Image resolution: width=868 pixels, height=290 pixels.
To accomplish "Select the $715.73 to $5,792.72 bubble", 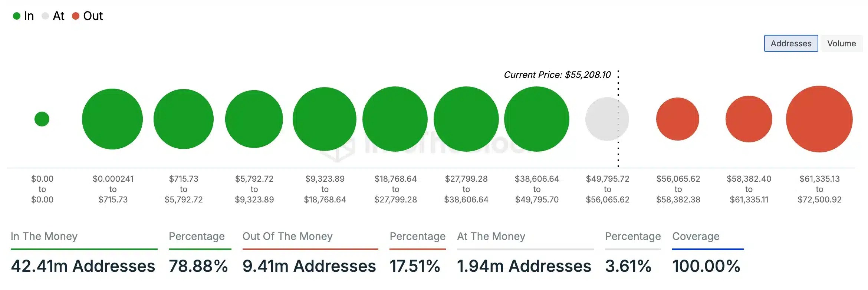I will (x=184, y=119).
